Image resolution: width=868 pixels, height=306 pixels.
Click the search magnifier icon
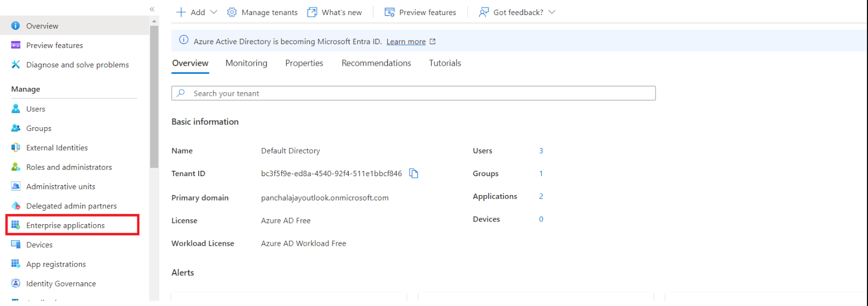(x=181, y=93)
